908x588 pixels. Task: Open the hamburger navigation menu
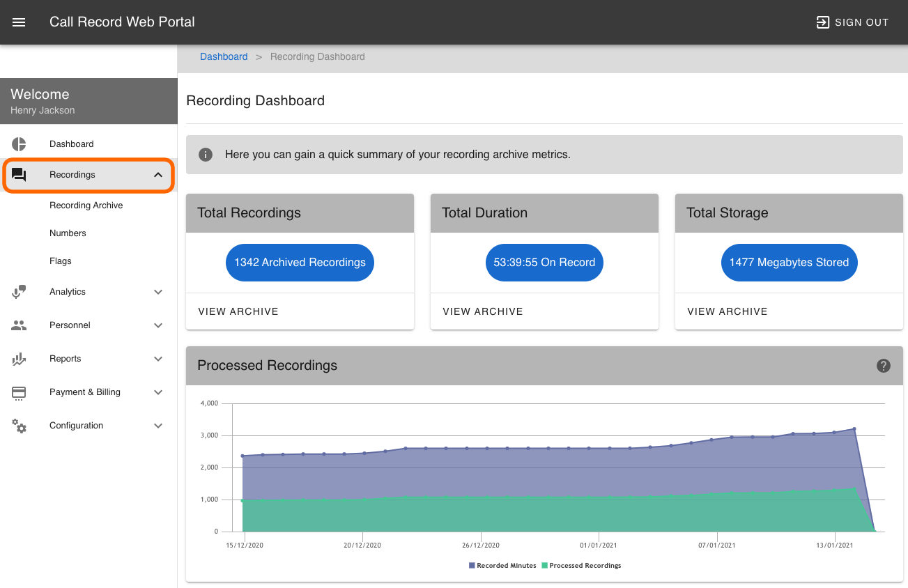click(19, 22)
